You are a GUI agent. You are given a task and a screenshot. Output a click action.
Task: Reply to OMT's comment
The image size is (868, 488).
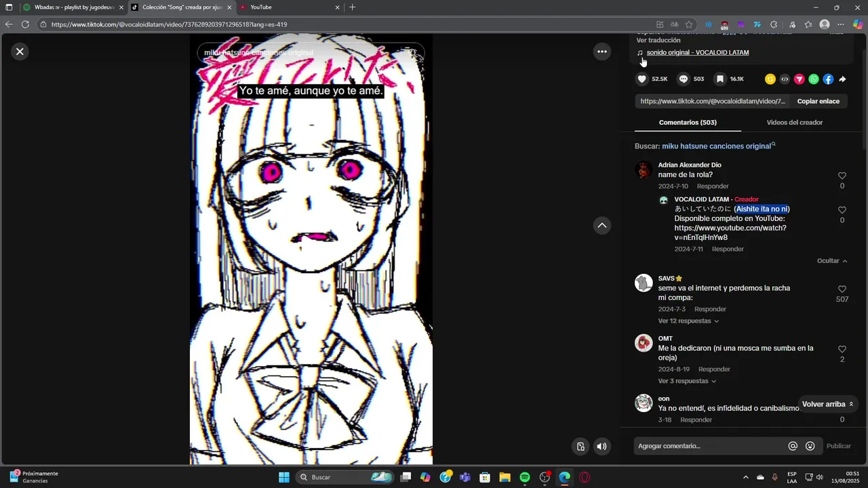click(x=714, y=369)
